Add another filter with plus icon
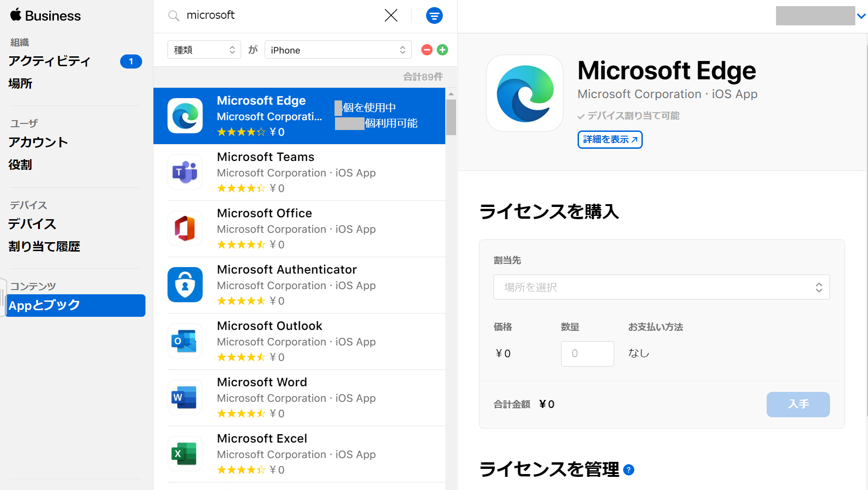Viewport: 868px width, 490px height. [x=442, y=49]
